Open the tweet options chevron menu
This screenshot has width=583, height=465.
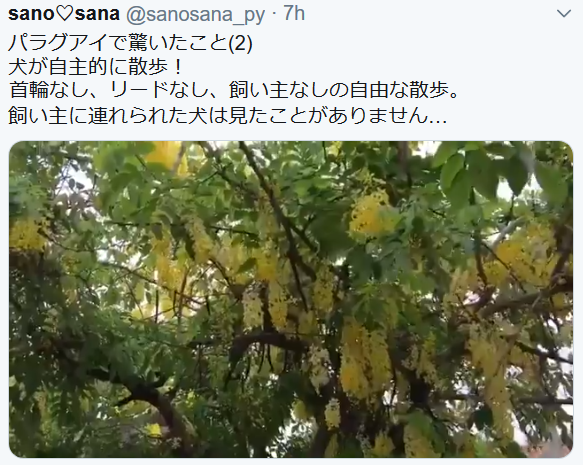pyautogui.click(x=564, y=14)
